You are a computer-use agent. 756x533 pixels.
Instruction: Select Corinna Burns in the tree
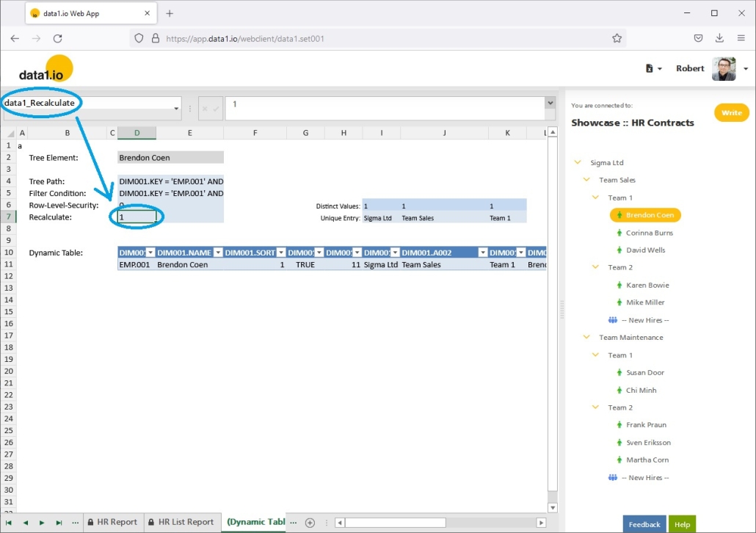point(649,233)
